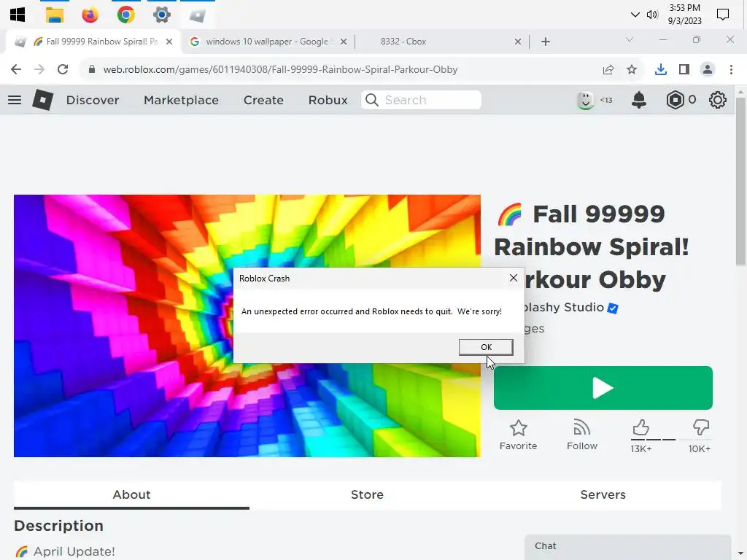Bookmark this page with the star
This screenshot has width=747, height=560.
pos(632,69)
